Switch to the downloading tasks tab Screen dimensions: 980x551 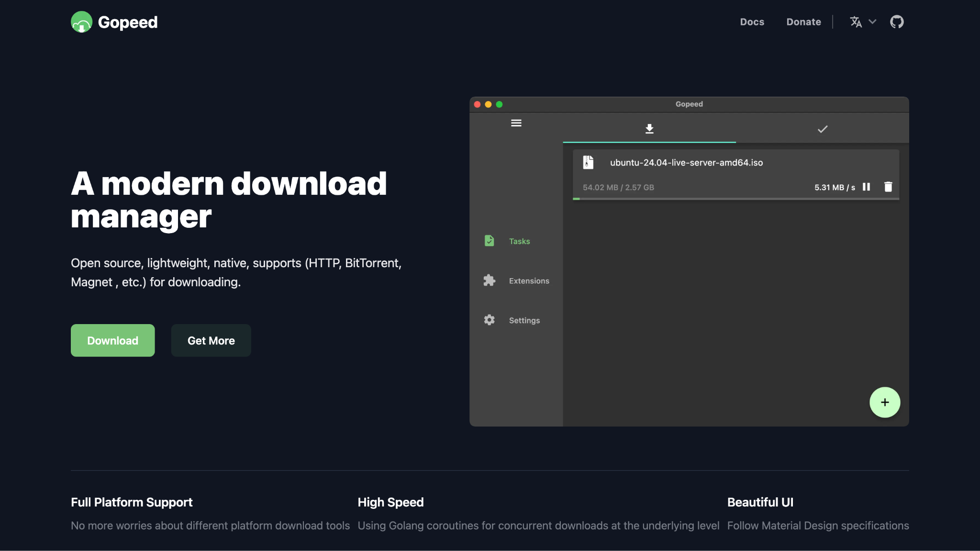click(x=649, y=128)
